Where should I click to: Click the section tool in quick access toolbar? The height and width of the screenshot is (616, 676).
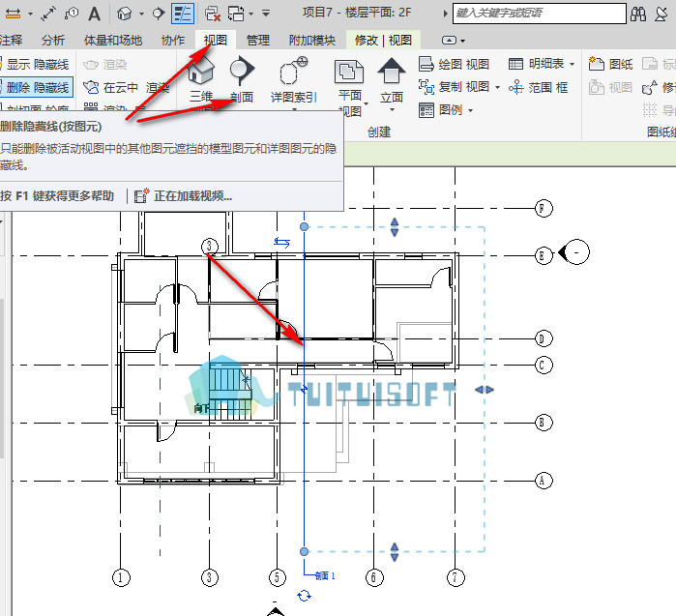(x=159, y=14)
